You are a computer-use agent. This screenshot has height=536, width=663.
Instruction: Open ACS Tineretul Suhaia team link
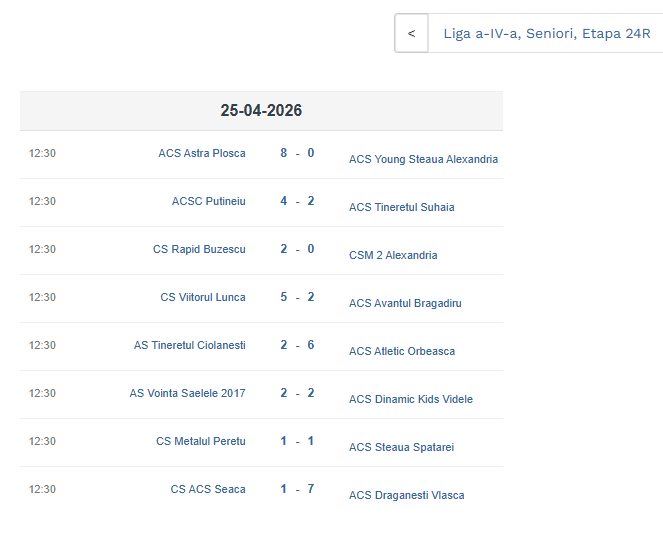(401, 207)
